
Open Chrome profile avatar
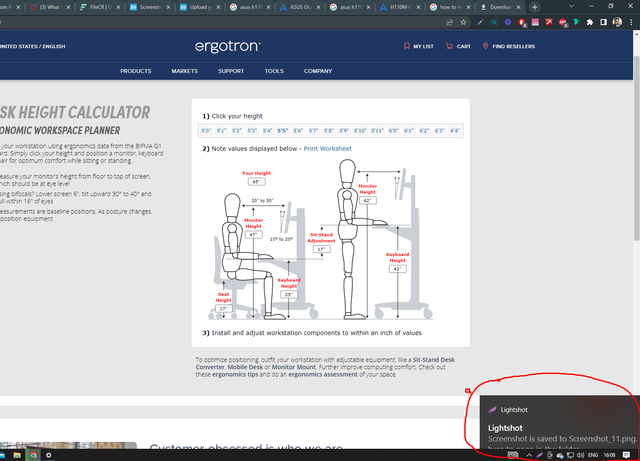617,22
